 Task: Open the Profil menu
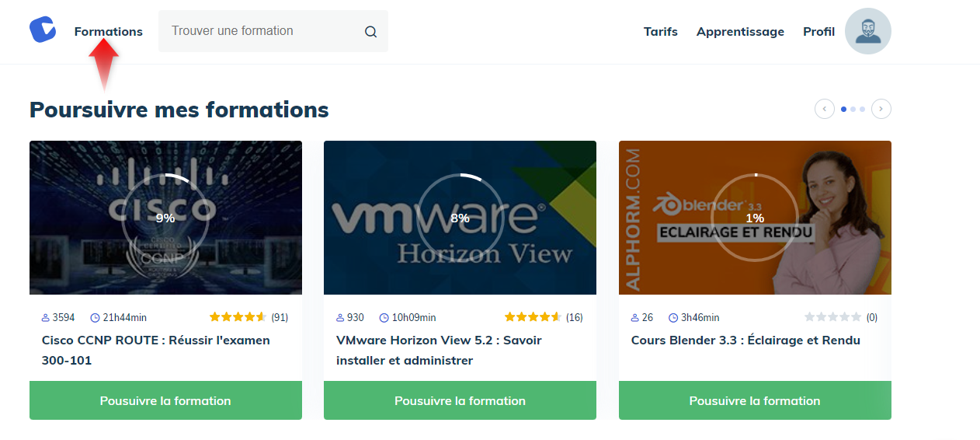click(x=818, y=32)
